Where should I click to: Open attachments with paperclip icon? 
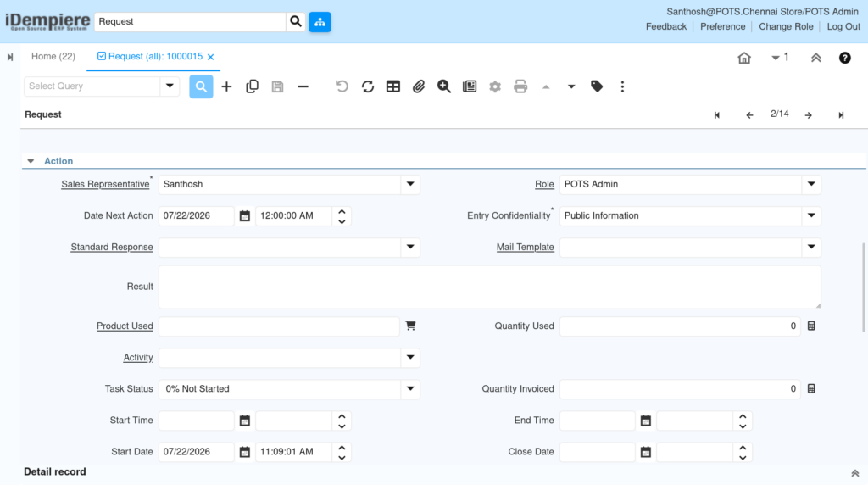[419, 86]
